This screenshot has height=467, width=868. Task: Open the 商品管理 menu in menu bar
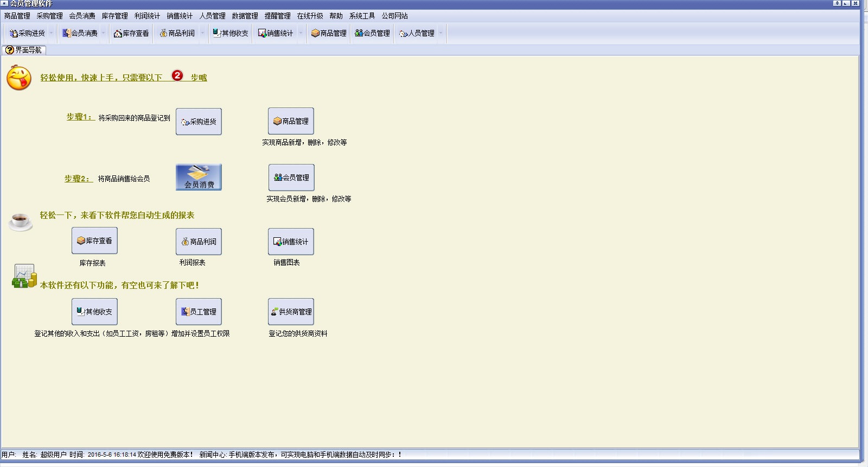17,16
